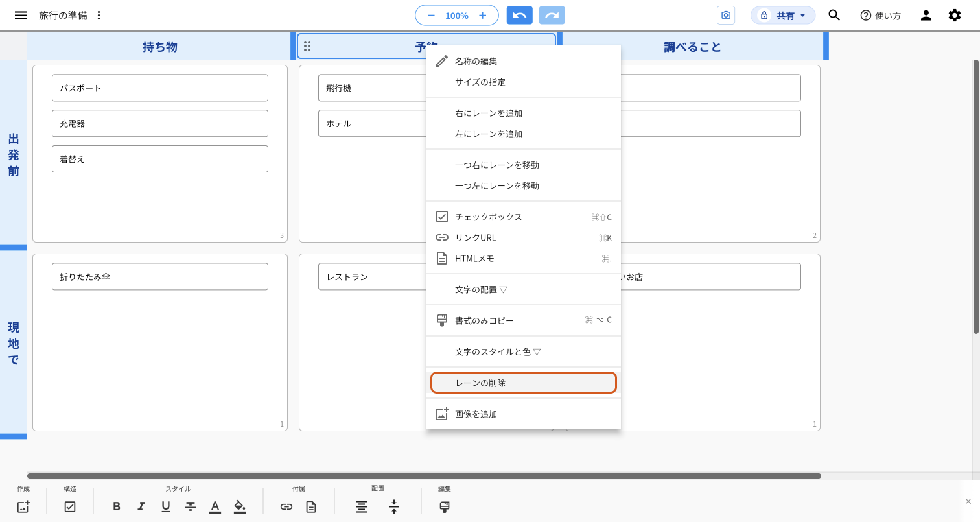Viewport: 980px width, 522px height.
Task: Toggle underline formatting
Action: tap(166, 506)
